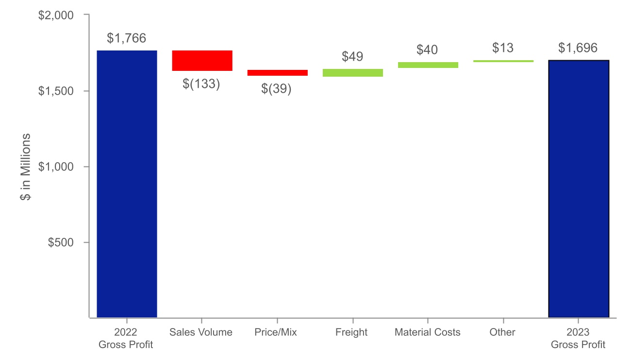Click the $2,000 y-axis tick label
The width and height of the screenshot is (631, 364).
[x=56, y=16]
